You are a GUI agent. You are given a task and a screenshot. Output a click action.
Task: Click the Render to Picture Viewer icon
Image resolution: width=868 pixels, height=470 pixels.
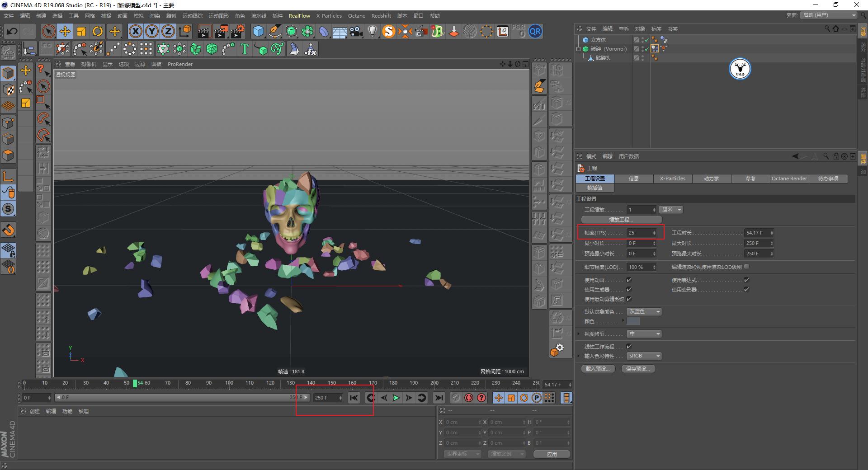click(x=221, y=31)
